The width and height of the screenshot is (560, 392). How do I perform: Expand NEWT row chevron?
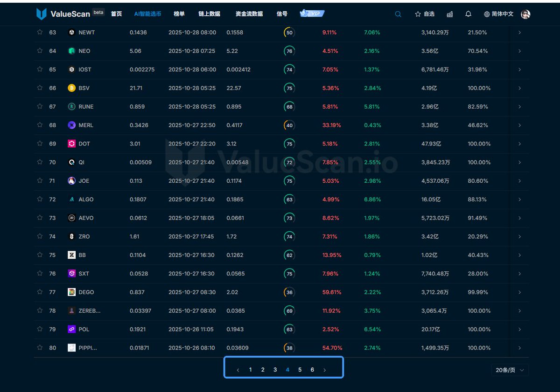pyautogui.click(x=519, y=33)
